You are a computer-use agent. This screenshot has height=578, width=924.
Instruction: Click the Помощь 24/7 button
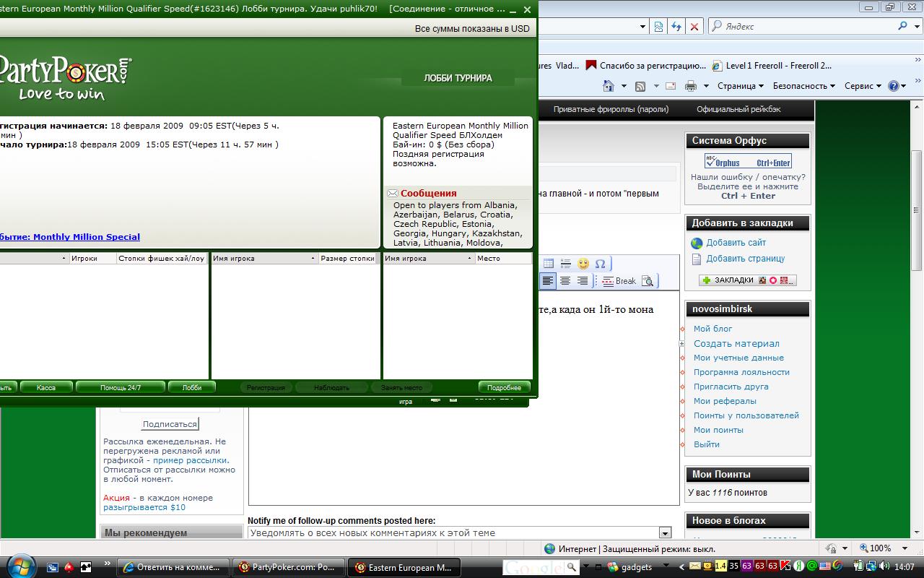coord(121,388)
